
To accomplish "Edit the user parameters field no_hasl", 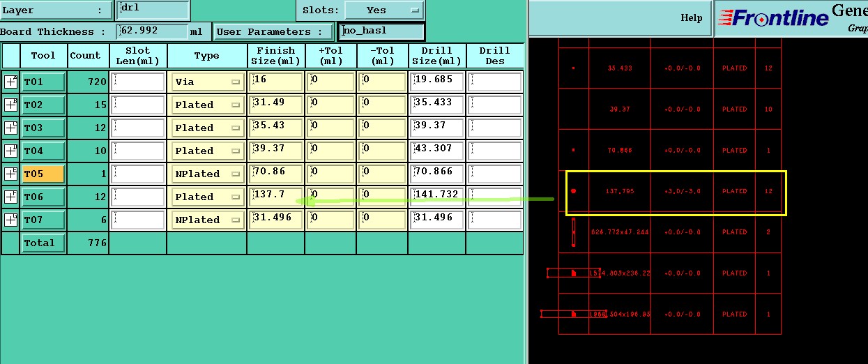I will [381, 31].
